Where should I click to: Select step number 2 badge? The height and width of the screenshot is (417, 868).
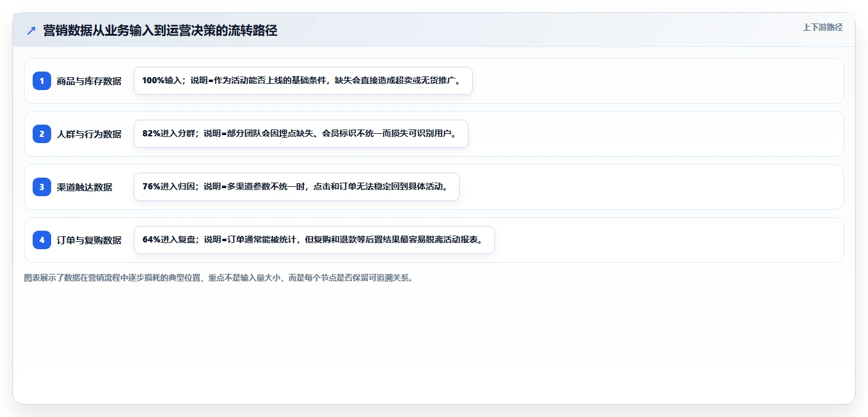(x=42, y=134)
